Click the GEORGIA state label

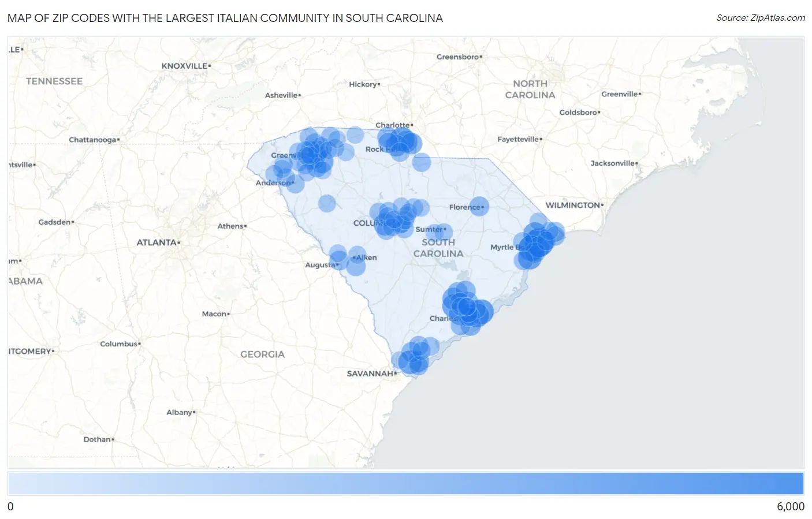[263, 354]
